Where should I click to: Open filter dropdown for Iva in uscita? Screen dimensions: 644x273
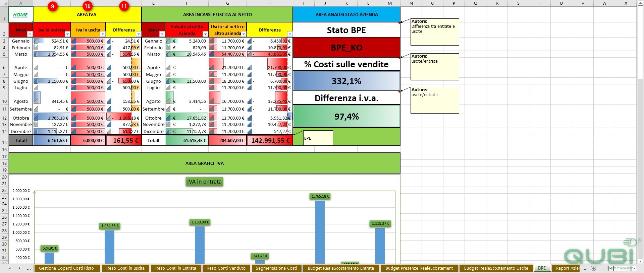click(103, 34)
